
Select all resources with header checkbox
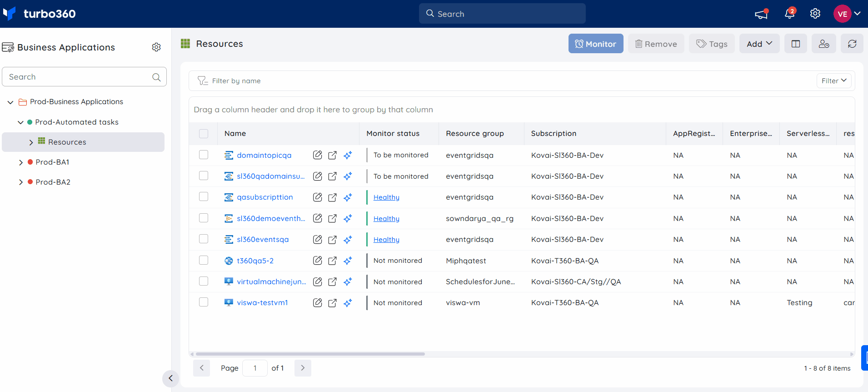pyautogui.click(x=204, y=134)
